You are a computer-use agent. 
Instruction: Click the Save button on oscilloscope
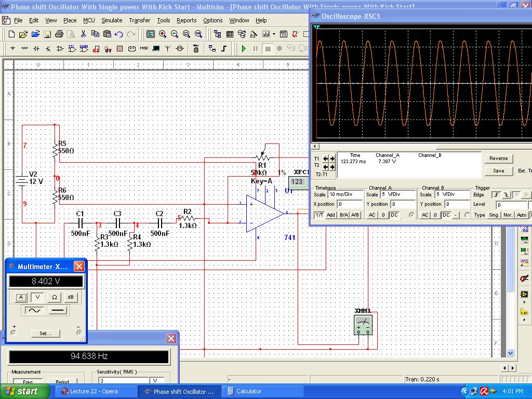pyautogui.click(x=498, y=171)
